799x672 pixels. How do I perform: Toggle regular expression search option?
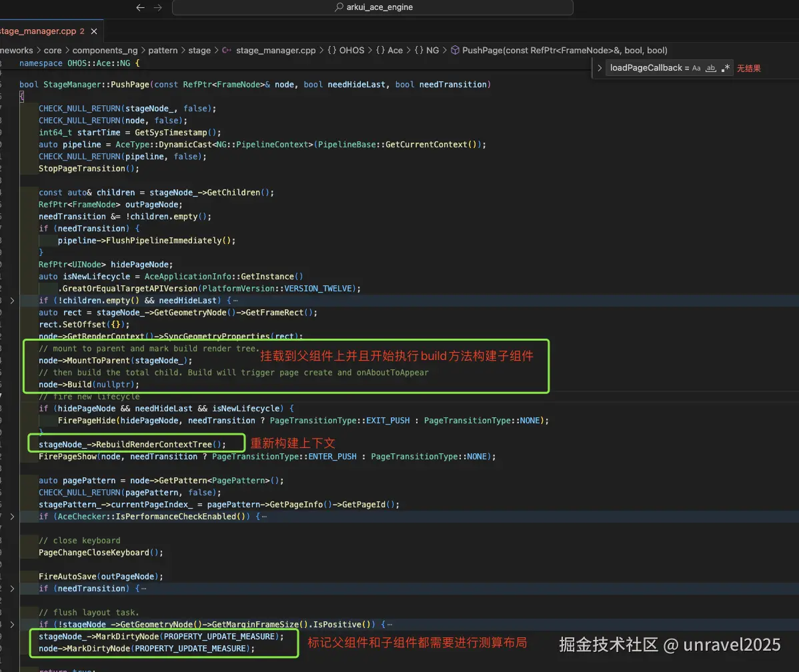726,68
